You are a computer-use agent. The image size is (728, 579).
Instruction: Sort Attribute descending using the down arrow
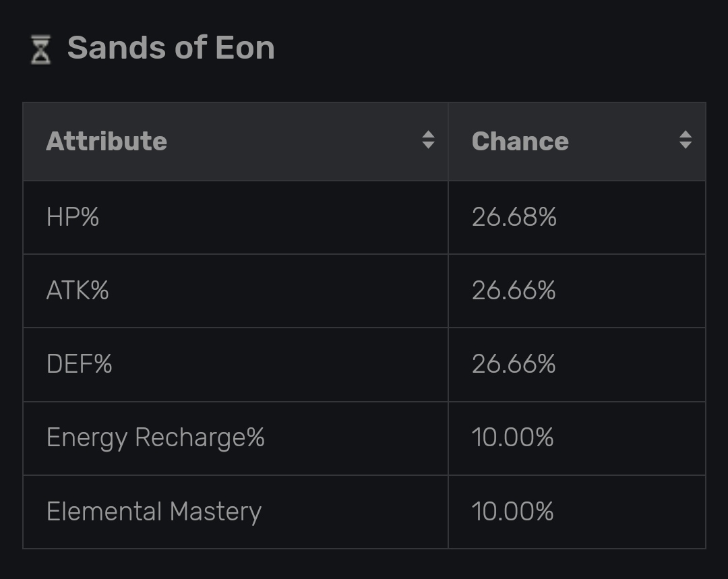[x=428, y=146]
